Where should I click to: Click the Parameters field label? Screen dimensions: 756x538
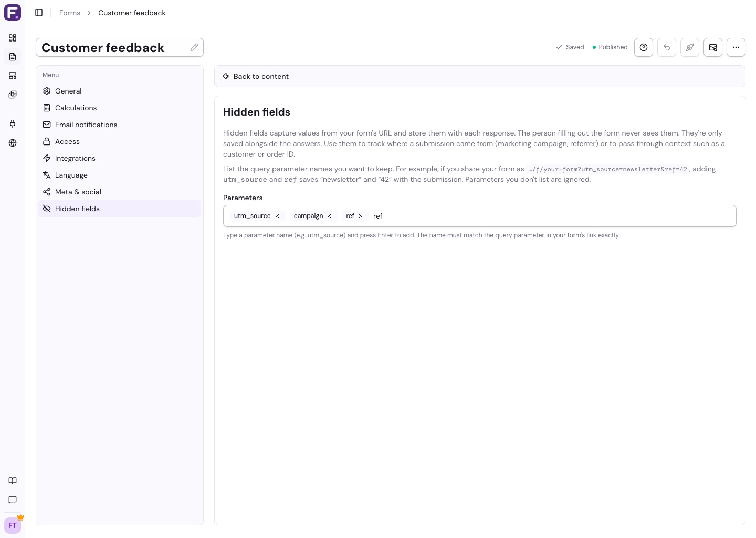coord(243,198)
